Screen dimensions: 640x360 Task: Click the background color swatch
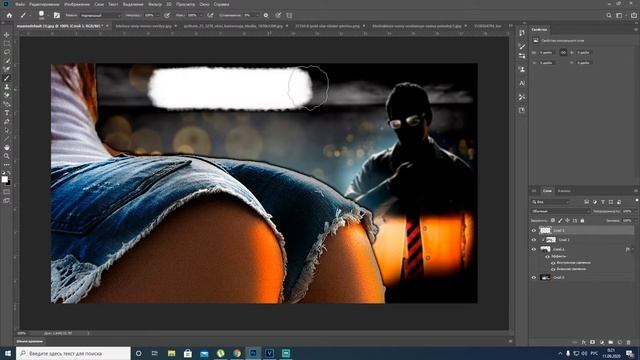click(8, 182)
